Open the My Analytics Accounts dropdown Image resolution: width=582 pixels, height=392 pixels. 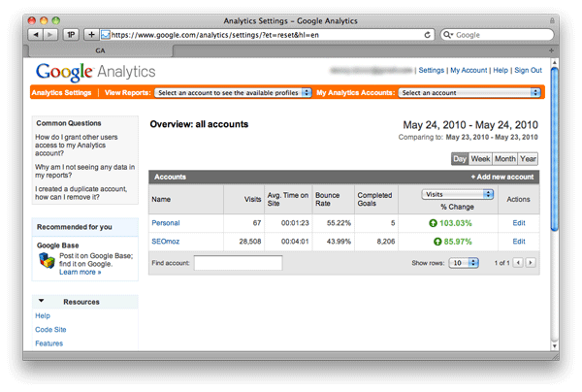469,93
